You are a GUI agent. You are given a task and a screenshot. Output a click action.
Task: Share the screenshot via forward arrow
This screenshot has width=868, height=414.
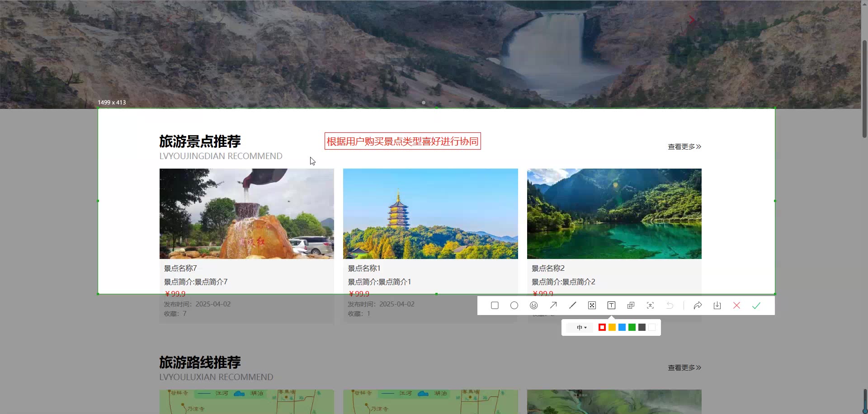click(698, 306)
